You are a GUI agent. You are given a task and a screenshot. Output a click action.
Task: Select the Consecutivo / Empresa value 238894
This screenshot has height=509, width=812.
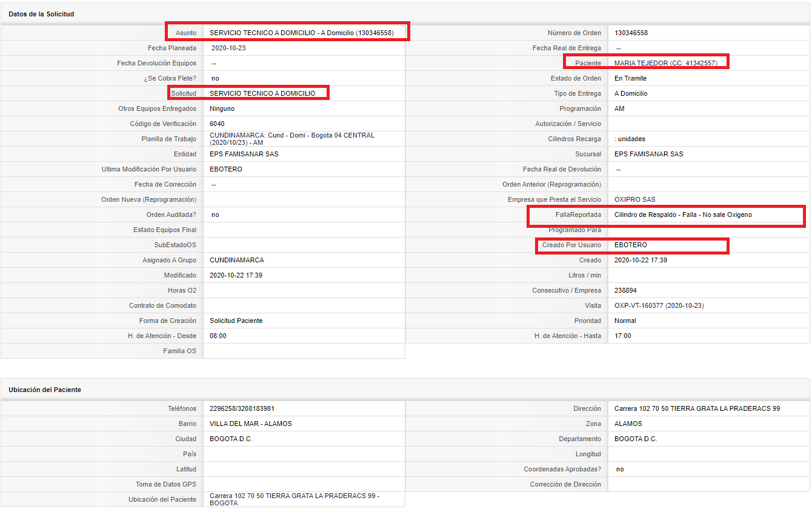tap(625, 290)
